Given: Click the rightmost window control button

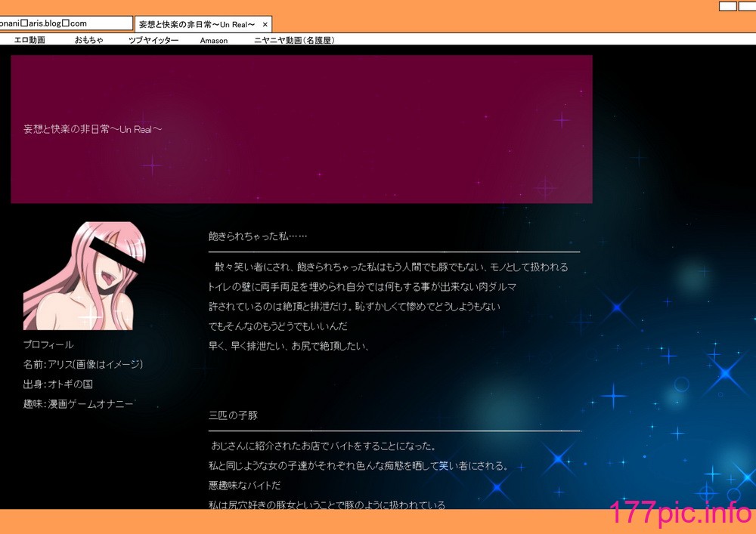Looking at the screenshot, I should coord(748,6).
